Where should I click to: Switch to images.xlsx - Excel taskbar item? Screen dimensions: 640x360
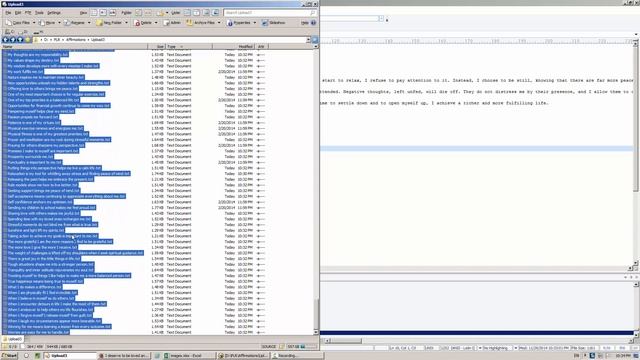(189, 356)
